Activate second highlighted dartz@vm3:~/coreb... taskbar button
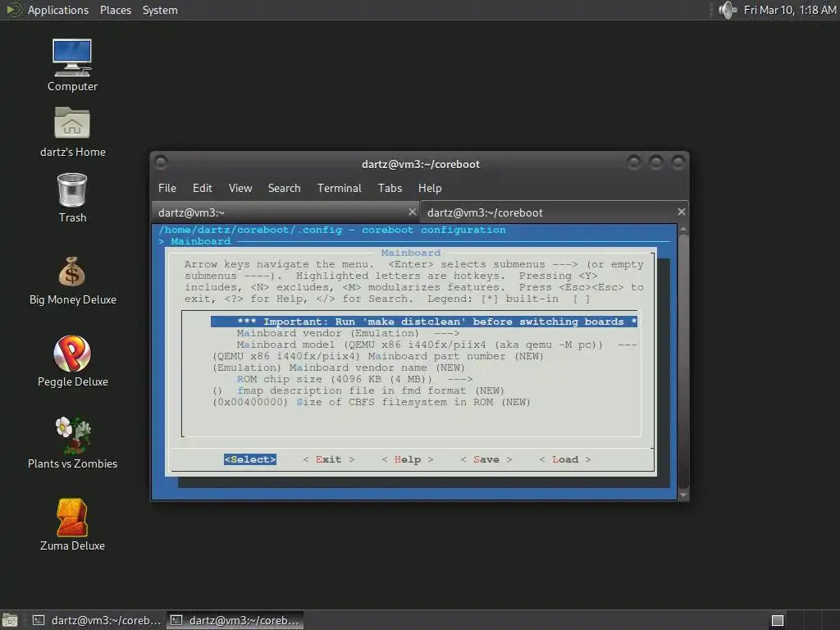This screenshot has height=630, width=840. [235, 620]
